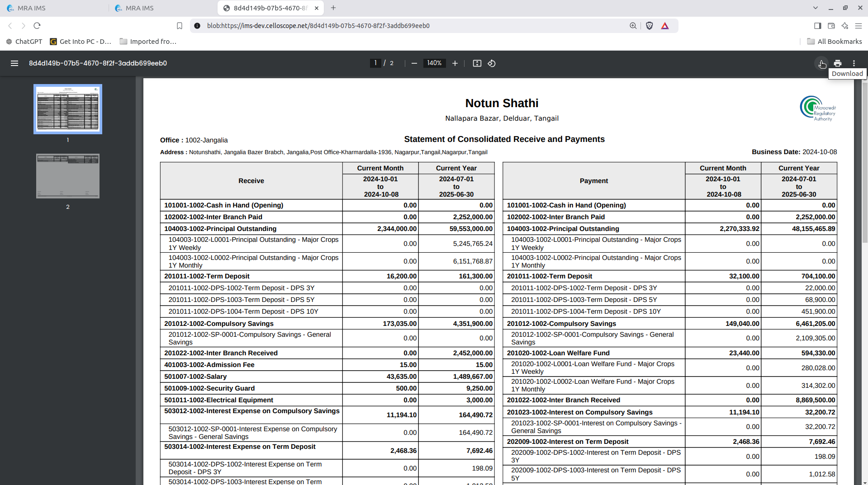Click the Notun Shathi report title
This screenshot has width=868, height=485.
[x=502, y=103]
